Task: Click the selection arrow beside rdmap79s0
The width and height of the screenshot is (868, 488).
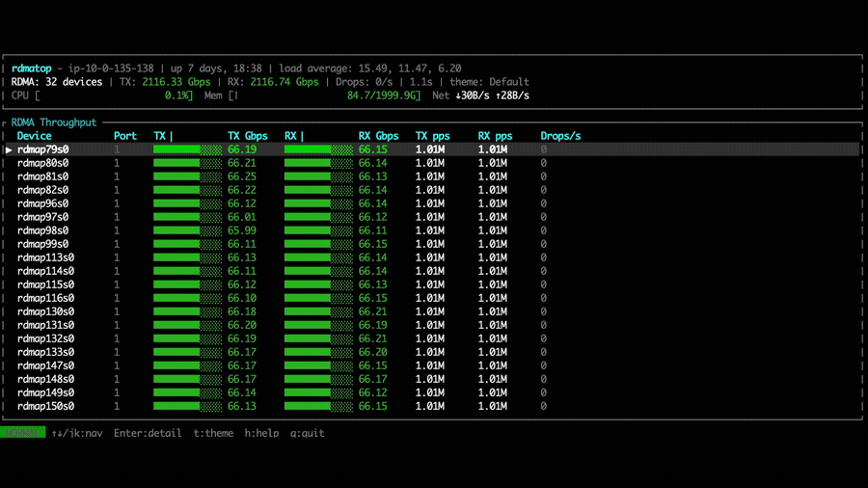Action: pos(9,149)
